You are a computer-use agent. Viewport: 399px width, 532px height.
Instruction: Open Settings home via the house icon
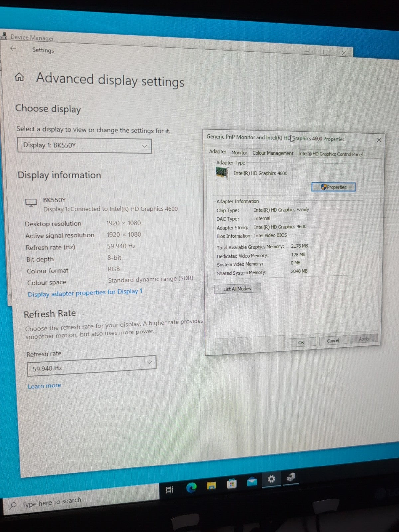pos(19,77)
